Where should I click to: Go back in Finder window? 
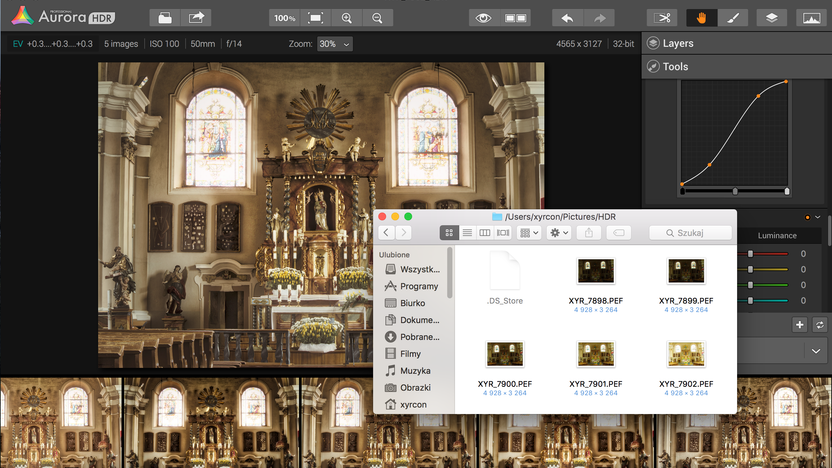tap(386, 232)
